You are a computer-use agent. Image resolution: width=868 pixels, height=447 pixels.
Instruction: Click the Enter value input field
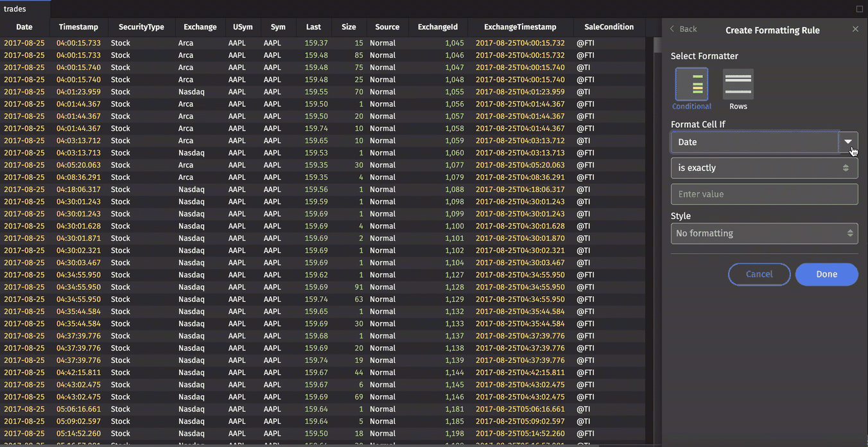coord(764,195)
